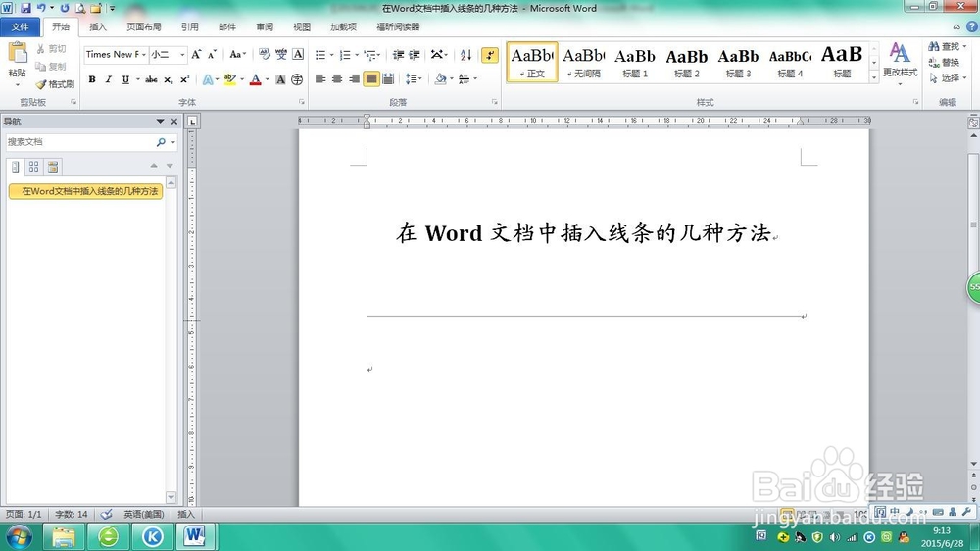The width and height of the screenshot is (980, 551).
Task: Click the Select (选择) button
Action: [948, 77]
